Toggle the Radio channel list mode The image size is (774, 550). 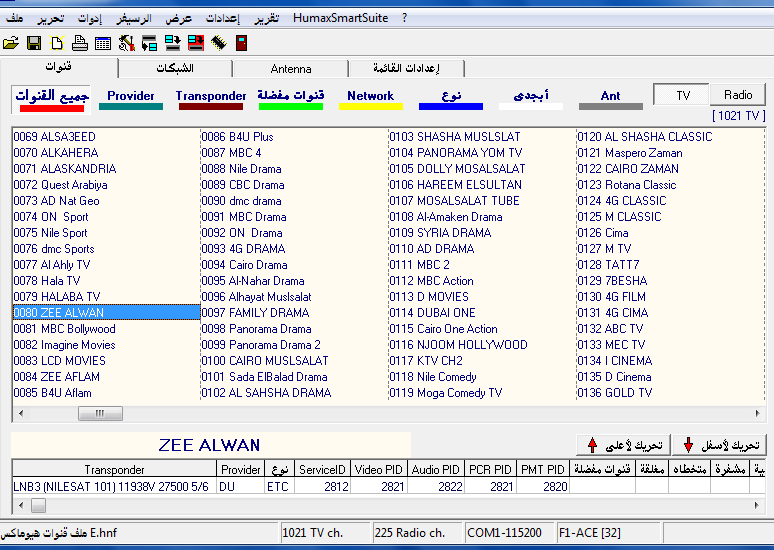[738, 95]
